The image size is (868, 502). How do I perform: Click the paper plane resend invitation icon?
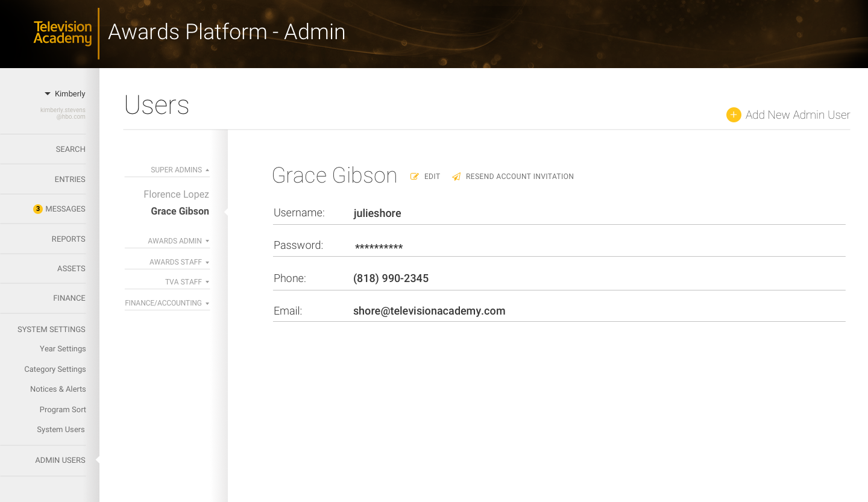456,177
